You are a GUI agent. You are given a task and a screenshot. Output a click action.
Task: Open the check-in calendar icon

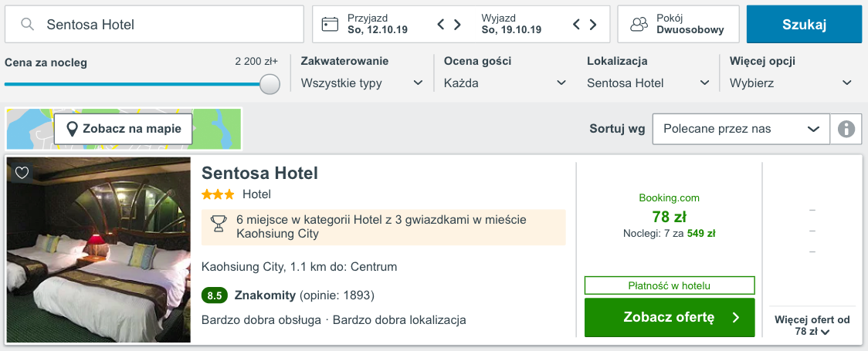(x=331, y=25)
